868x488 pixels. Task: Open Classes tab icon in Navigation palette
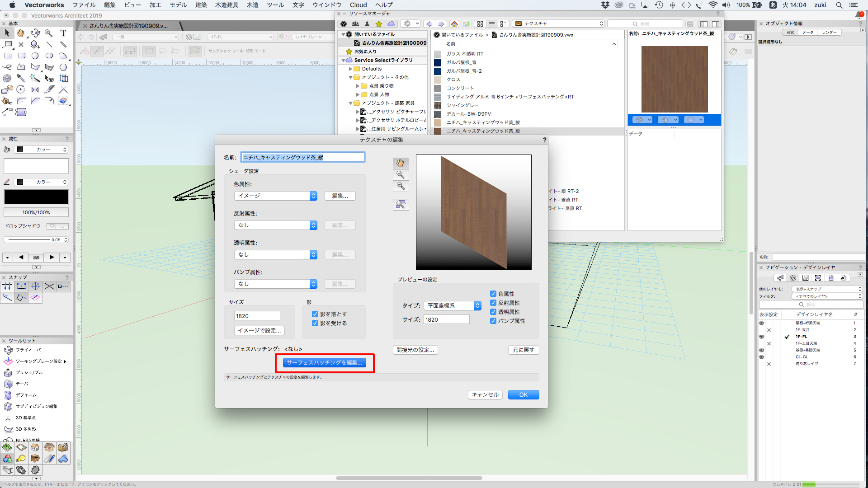pos(780,278)
